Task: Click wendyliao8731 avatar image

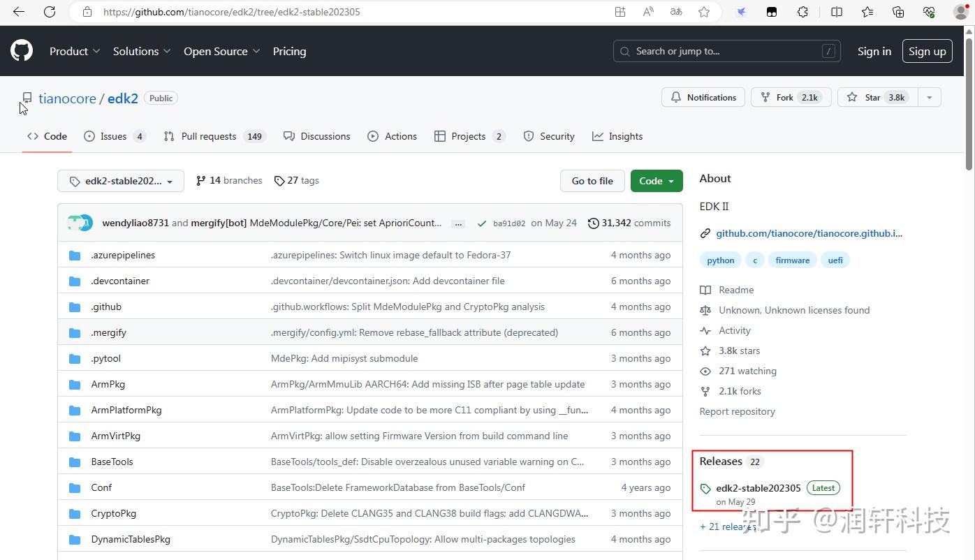Action: click(74, 223)
